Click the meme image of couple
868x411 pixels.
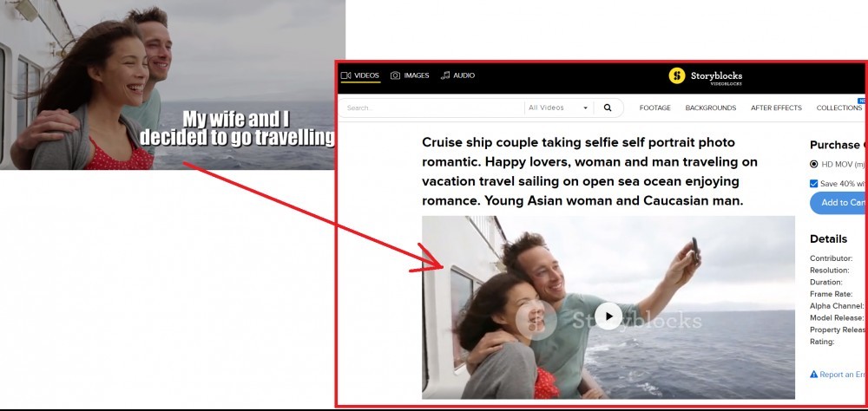(x=173, y=85)
